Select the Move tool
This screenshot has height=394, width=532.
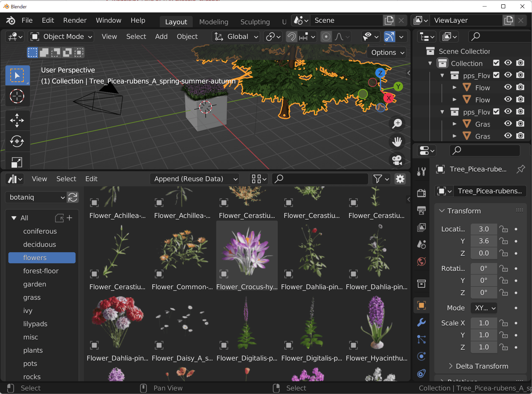(x=17, y=120)
